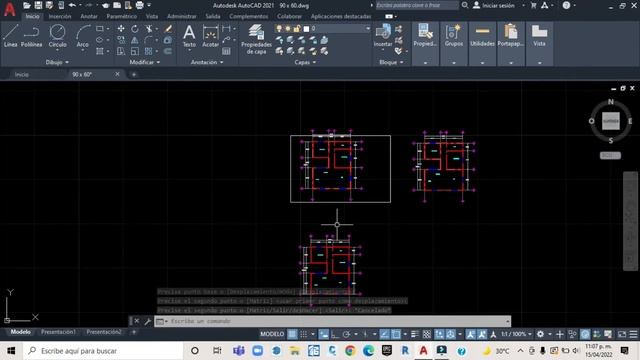Expand the Modificar panel

tap(145, 62)
